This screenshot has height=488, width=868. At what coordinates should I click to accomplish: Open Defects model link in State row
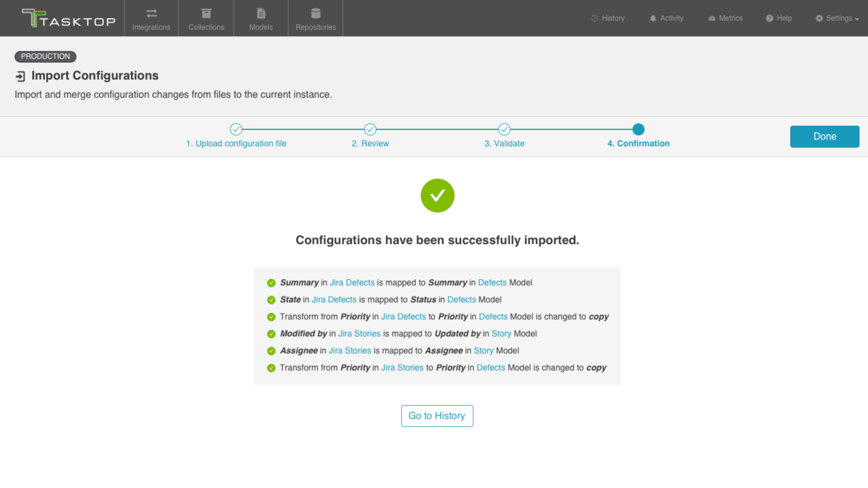point(461,300)
